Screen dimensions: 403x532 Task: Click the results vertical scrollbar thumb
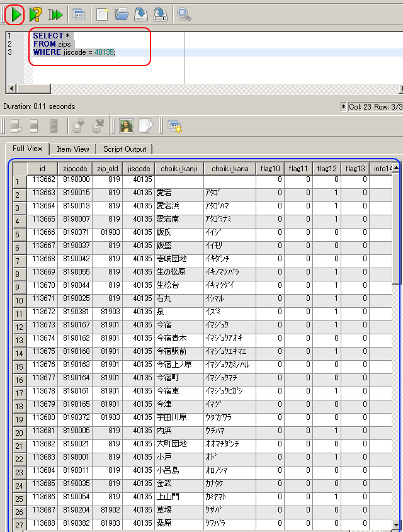click(395, 229)
